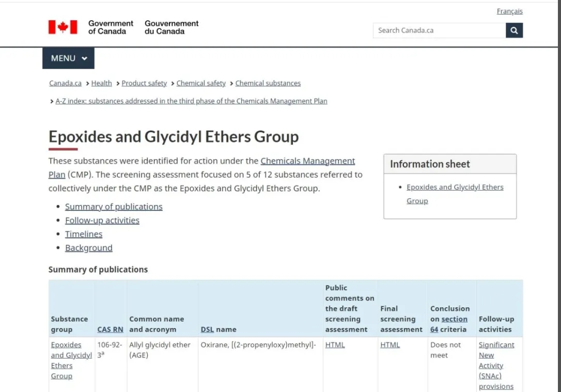Navigate to Product safety breadcrumb
Screen dimensions: 561x392
point(144,83)
